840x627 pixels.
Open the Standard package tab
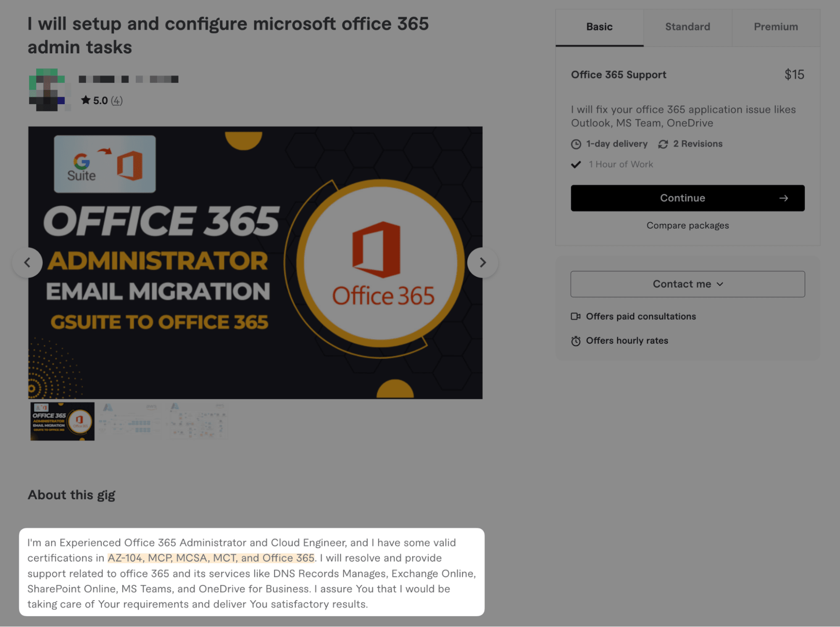click(687, 27)
